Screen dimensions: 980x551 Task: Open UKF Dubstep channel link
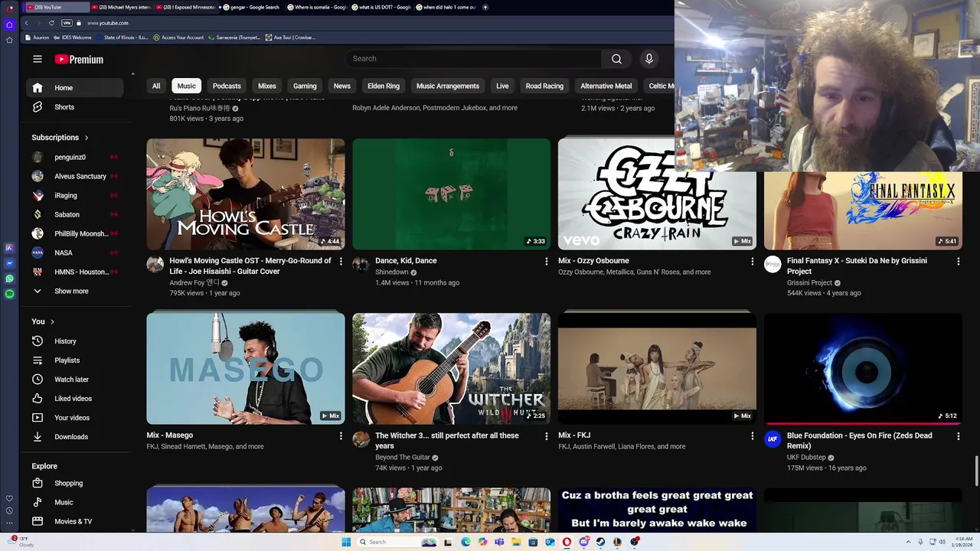pos(806,458)
